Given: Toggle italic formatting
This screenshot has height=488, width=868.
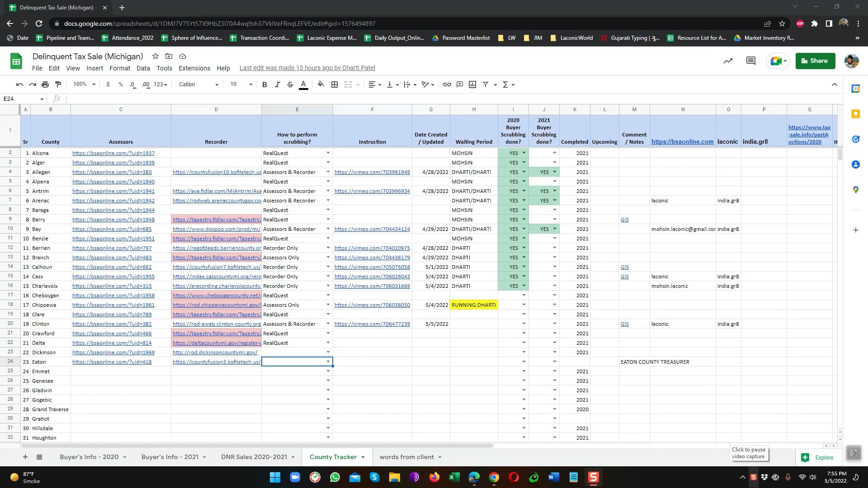Looking at the screenshot, I should (x=277, y=84).
